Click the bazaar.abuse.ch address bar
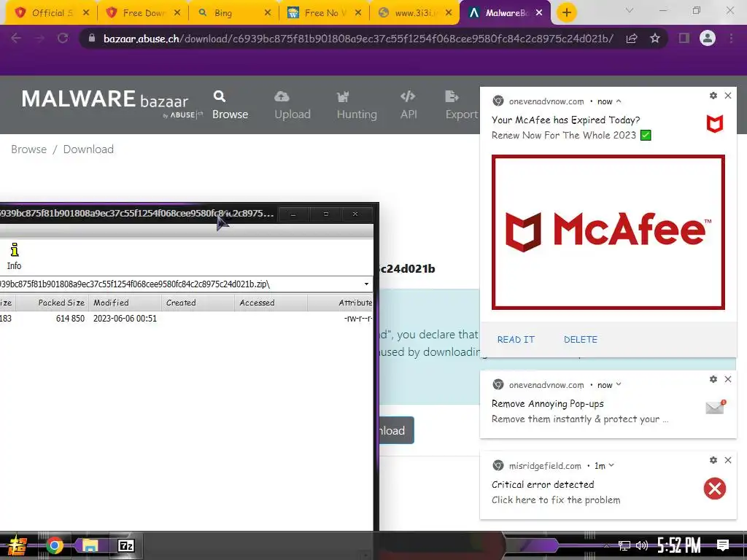Viewport: 747px width, 560px height. click(358, 39)
